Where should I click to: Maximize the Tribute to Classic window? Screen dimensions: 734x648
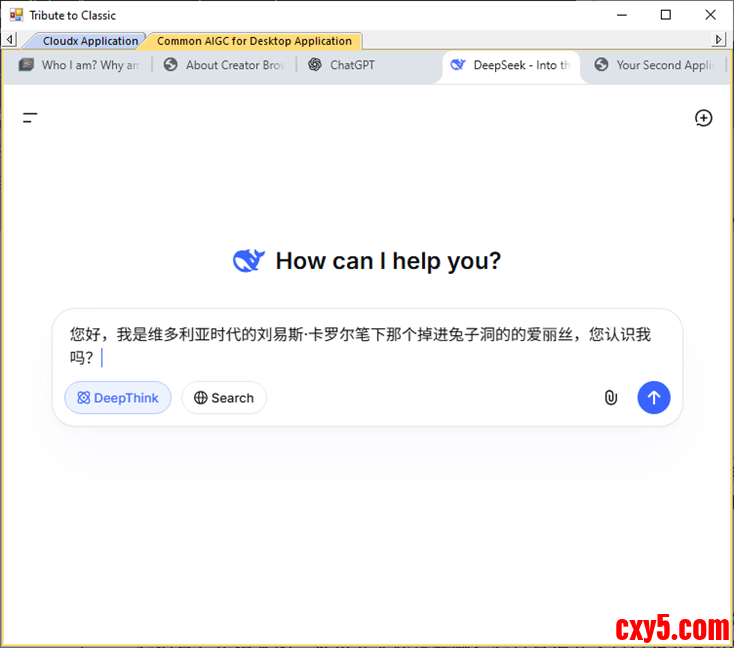(665, 15)
